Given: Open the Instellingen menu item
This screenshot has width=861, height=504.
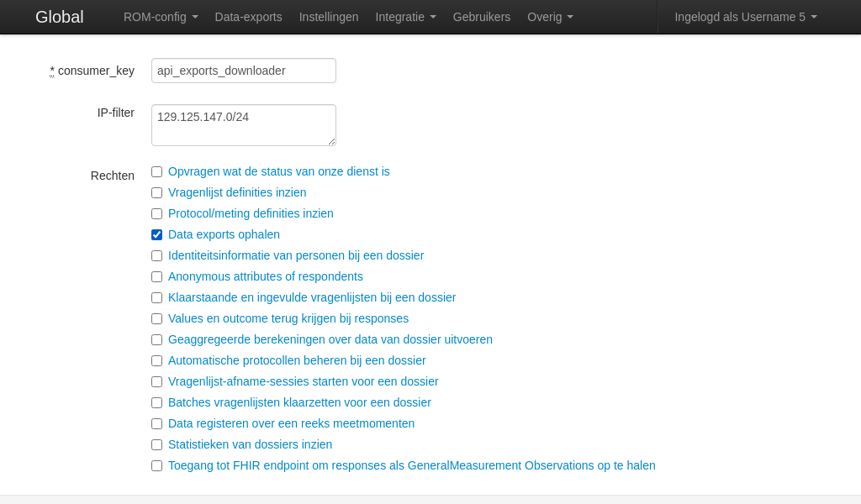Looking at the screenshot, I should (x=329, y=17).
